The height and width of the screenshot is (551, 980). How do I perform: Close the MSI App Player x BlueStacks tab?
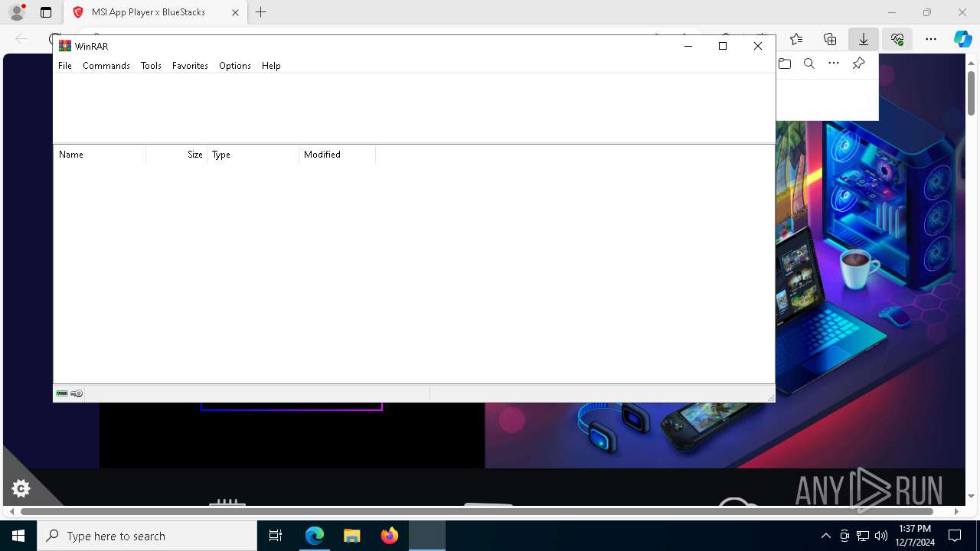pos(236,12)
